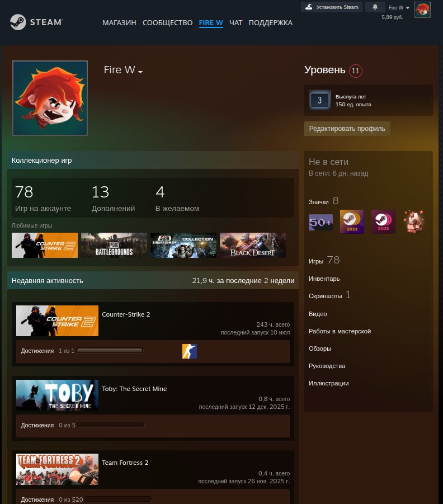Open Обзоры link
Viewport: 443px width, 504px height.
click(320, 348)
